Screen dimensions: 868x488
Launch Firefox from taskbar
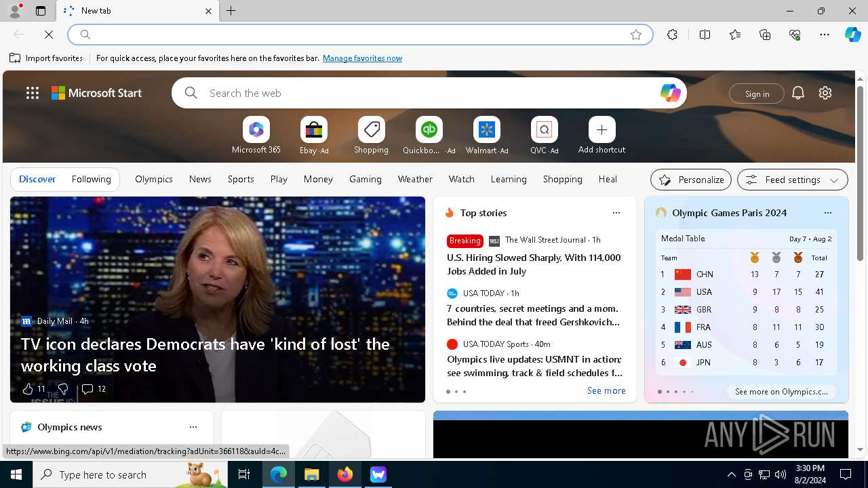[x=345, y=474]
